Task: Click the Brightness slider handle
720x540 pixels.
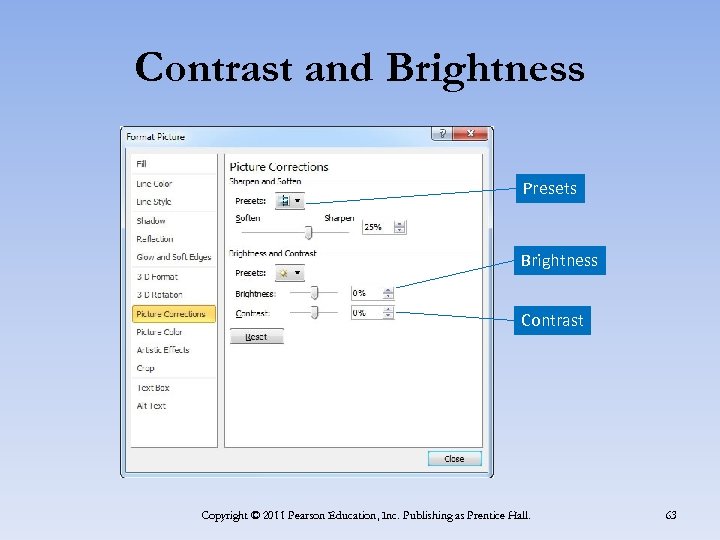Action: point(315,292)
